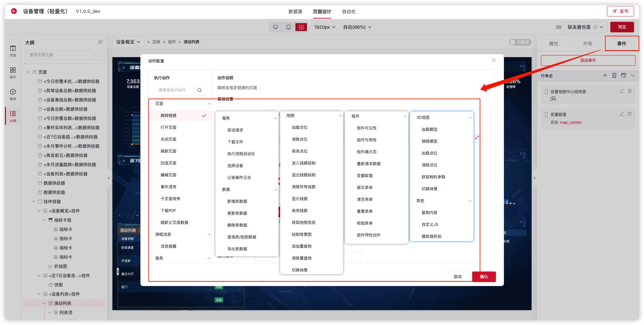Click the red back arrow icon
Viewport: 644px width, 325px height.
(x=14, y=11)
